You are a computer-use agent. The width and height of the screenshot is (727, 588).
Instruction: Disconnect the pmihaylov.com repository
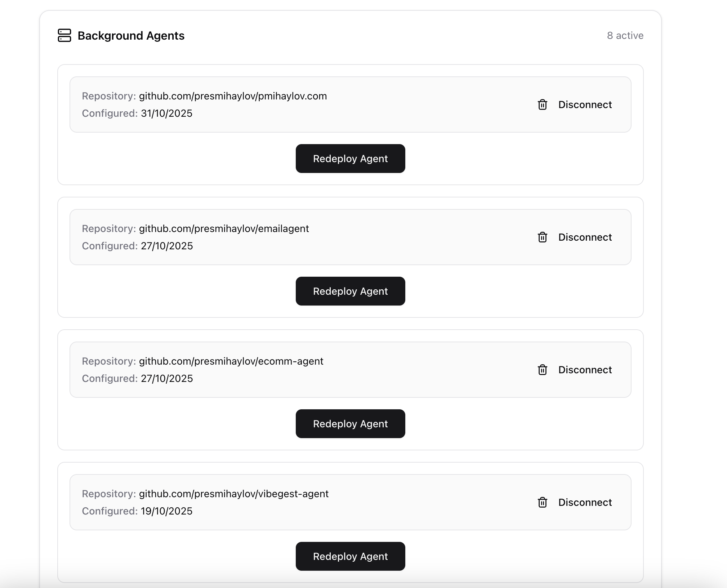585,105
